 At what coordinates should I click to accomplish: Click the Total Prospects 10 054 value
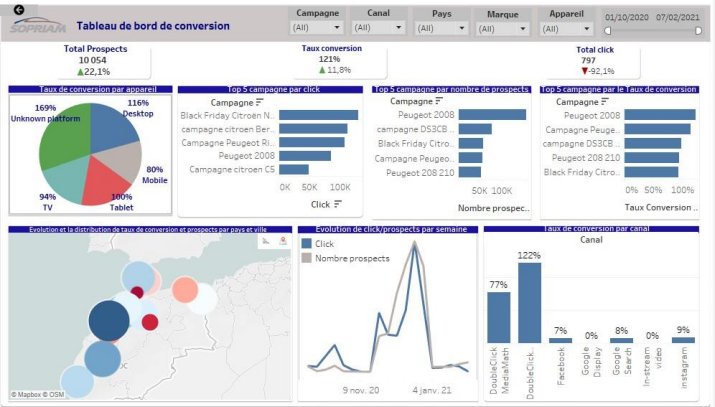[93, 60]
